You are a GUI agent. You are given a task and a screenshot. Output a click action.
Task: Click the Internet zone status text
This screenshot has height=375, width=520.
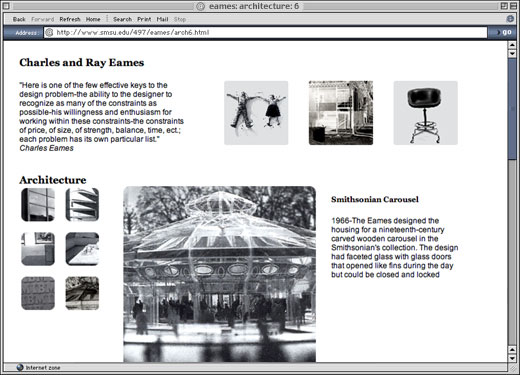click(x=43, y=368)
